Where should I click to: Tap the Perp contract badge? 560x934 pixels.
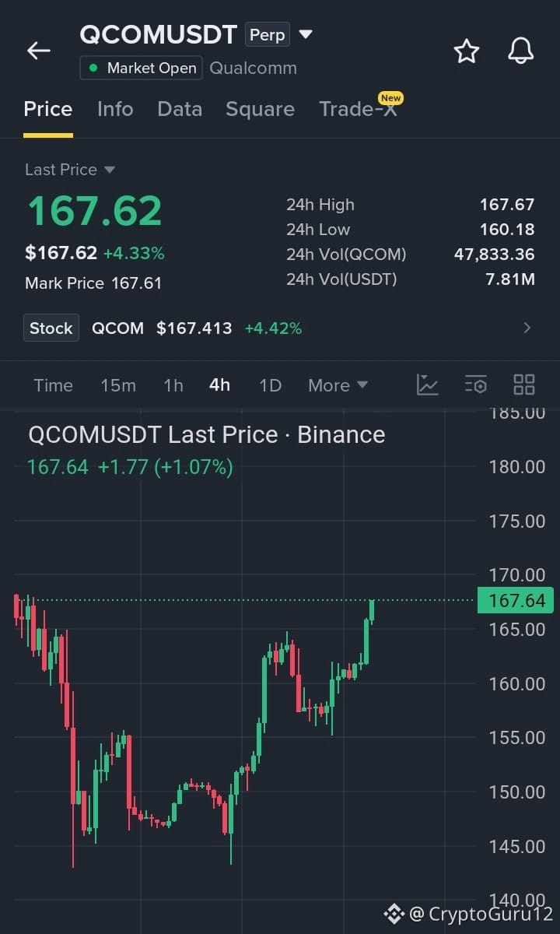(x=267, y=35)
